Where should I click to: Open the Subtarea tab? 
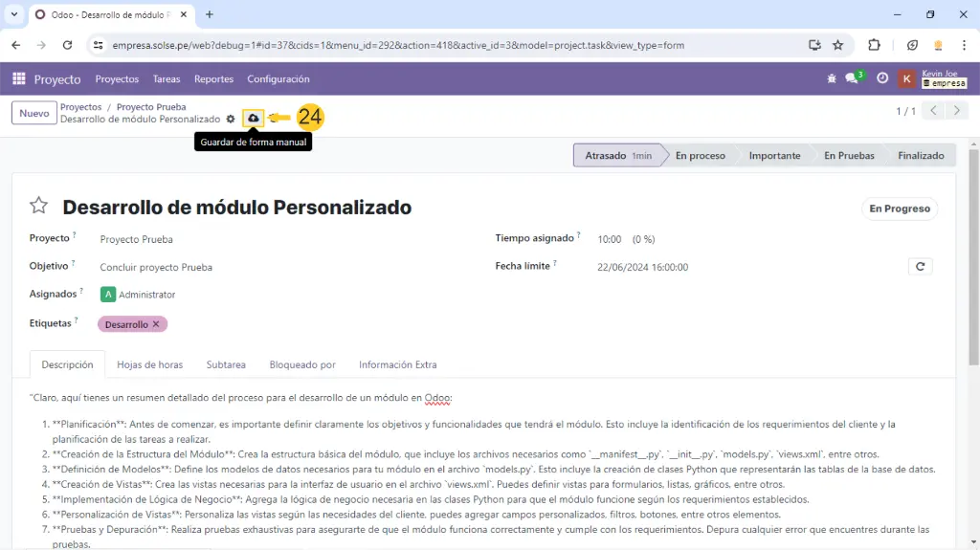226,364
